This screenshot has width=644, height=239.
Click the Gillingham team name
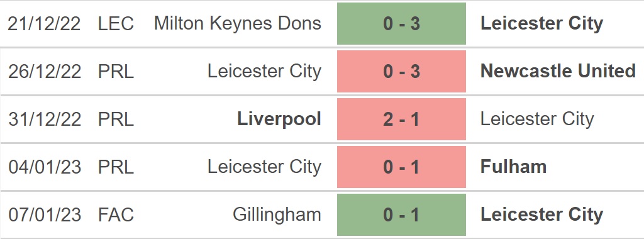click(x=277, y=214)
